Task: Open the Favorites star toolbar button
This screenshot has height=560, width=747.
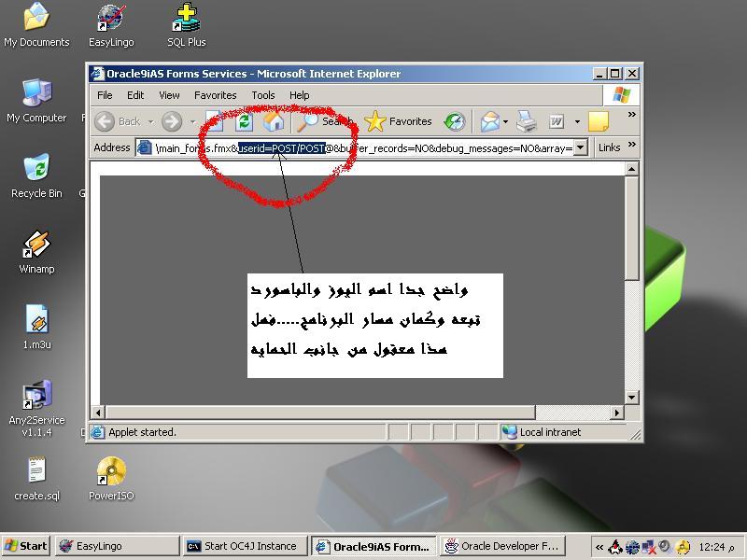Action: (x=399, y=121)
